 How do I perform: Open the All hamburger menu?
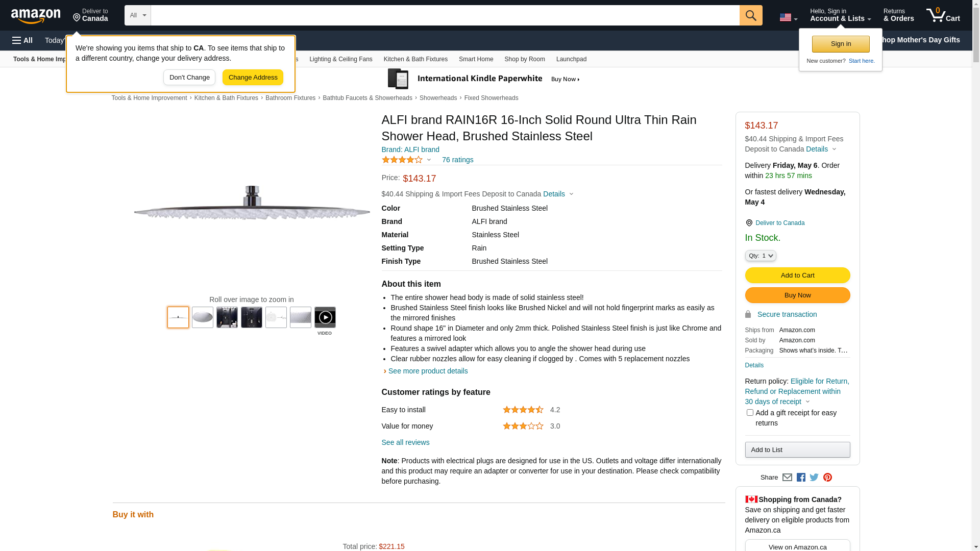tap(22, 40)
